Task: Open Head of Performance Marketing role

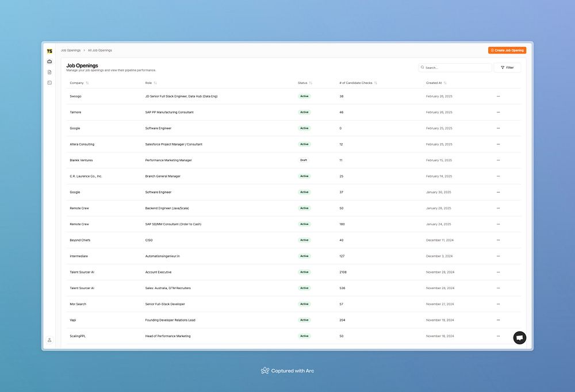Action: point(167,336)
